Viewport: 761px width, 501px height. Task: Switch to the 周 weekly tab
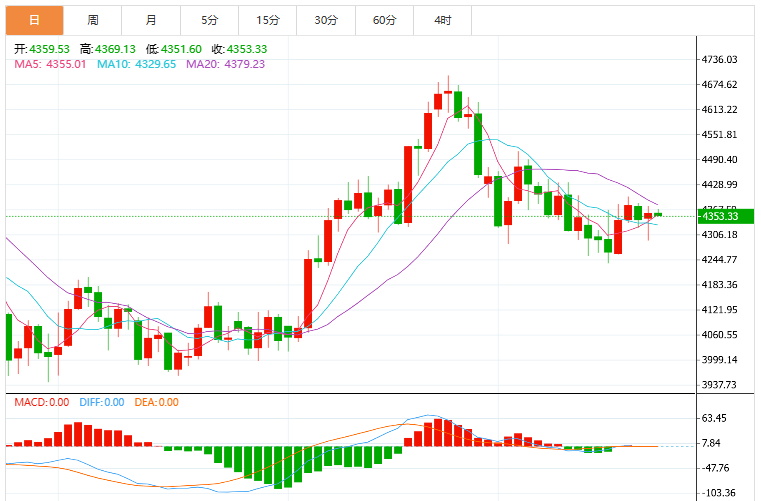pyautogui.click(x=93, y=20)
